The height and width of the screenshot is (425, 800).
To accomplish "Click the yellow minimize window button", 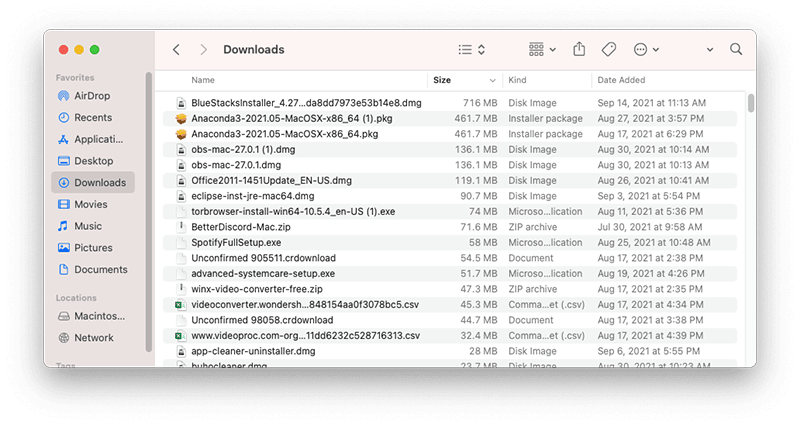I will pos(79,49).
